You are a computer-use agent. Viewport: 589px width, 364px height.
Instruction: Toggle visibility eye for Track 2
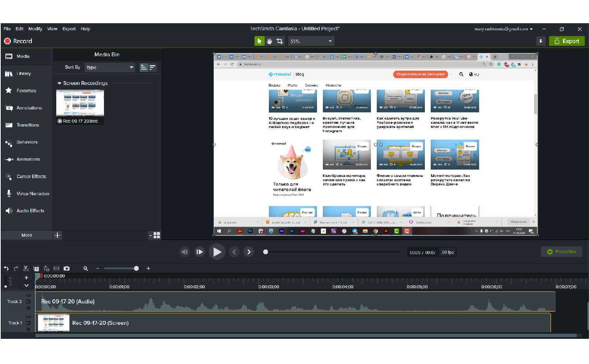[x=28, y=296]
